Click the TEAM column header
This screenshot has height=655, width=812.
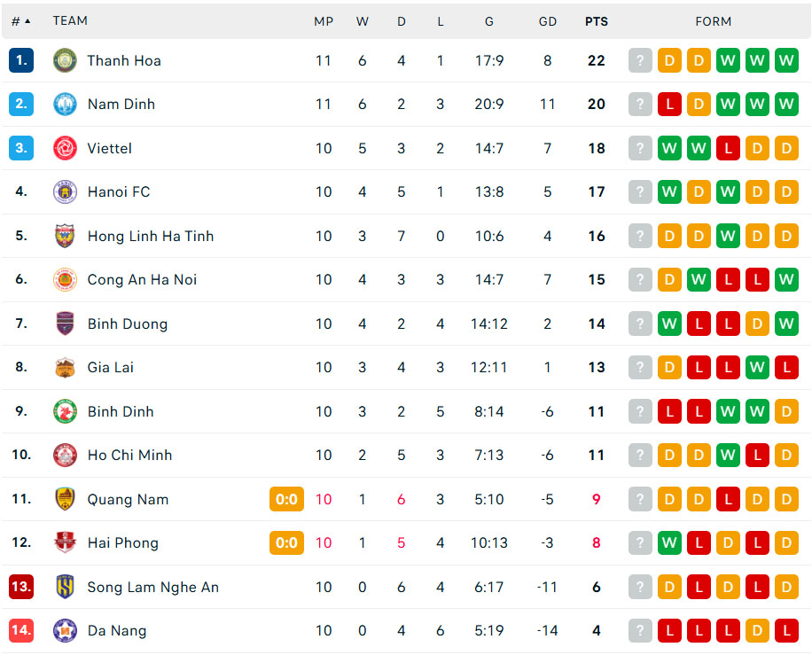70,20
